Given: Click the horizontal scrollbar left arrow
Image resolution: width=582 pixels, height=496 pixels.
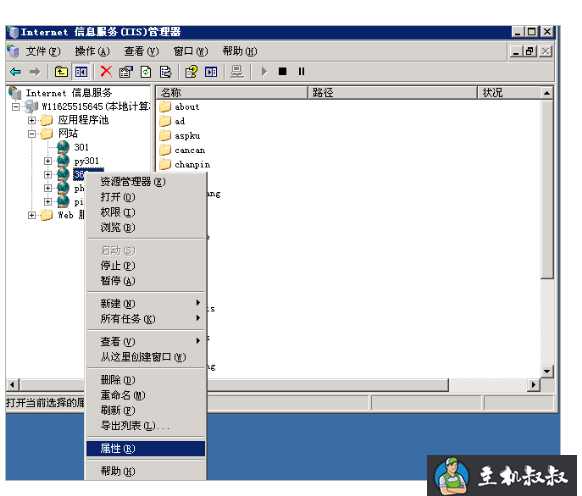Looking at the screenshot, I should (12, 385).
